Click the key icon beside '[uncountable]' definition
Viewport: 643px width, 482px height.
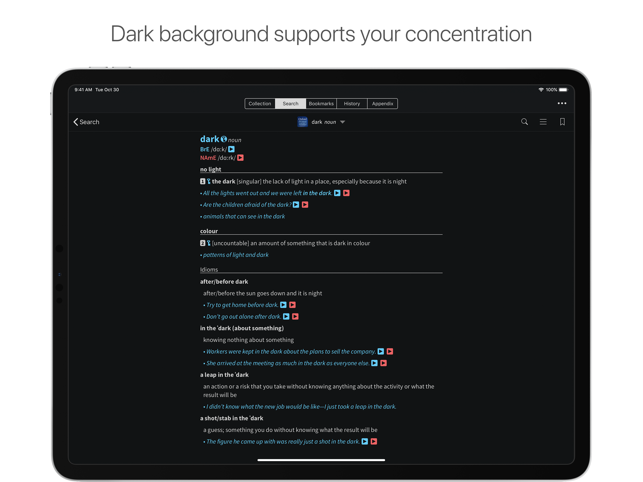209,243
